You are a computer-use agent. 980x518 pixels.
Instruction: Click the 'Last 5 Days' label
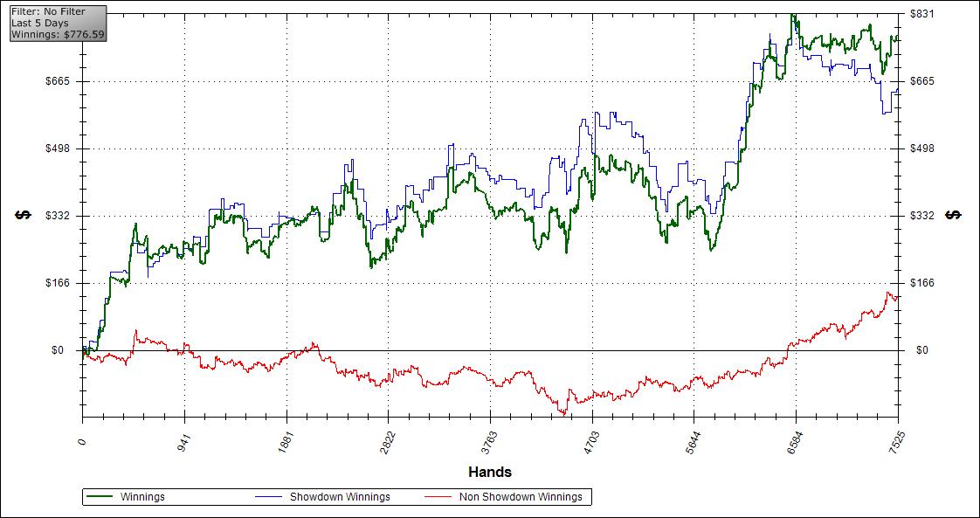(39, 23)
